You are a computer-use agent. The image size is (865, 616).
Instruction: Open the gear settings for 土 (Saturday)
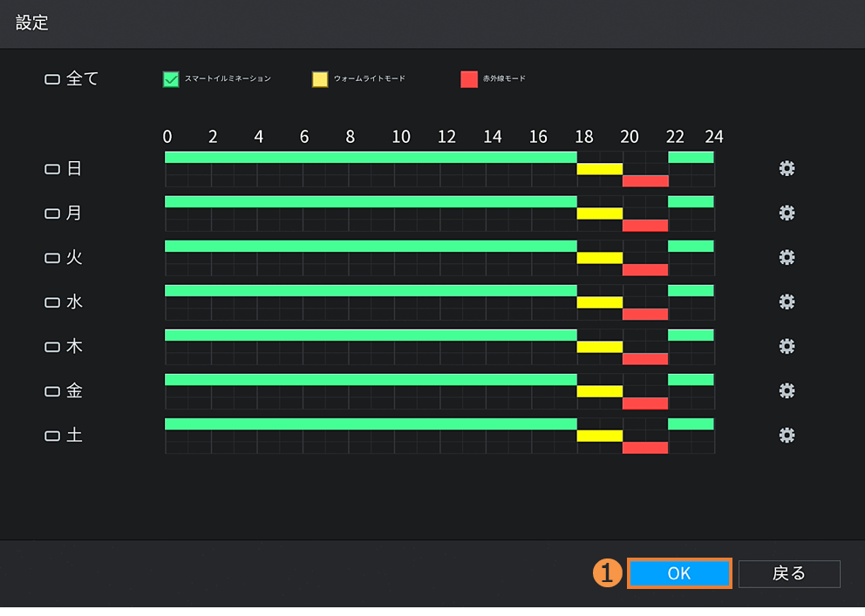[787, 435]
